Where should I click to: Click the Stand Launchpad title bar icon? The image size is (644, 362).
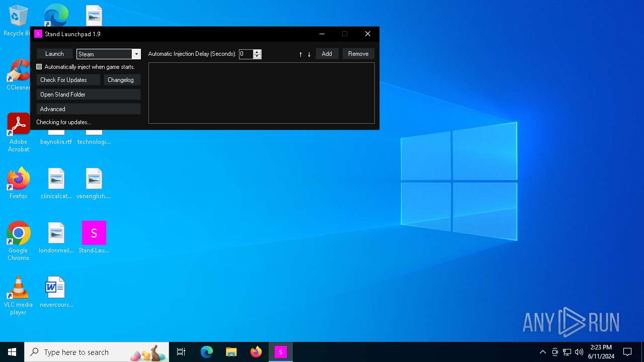38,34
